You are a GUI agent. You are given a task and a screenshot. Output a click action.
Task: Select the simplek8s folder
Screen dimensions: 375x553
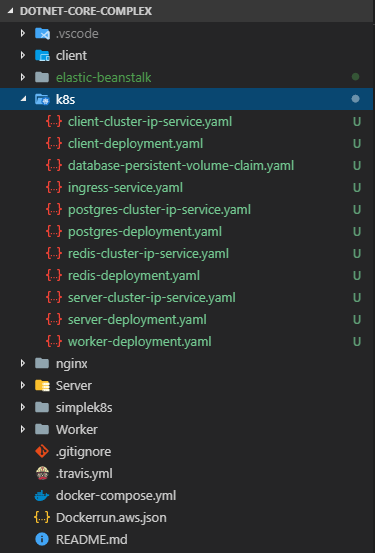[84, 407]
